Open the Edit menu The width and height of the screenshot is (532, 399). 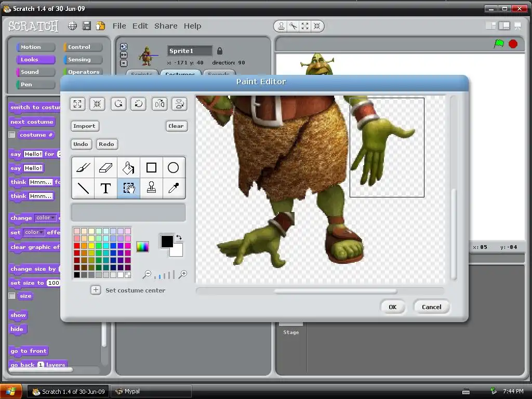pyautogui.click(x=140, y=26)
